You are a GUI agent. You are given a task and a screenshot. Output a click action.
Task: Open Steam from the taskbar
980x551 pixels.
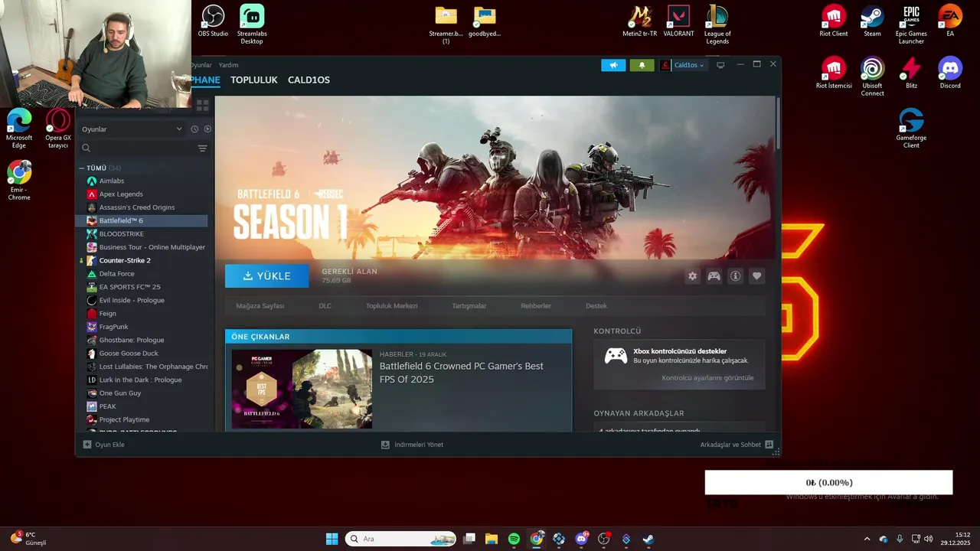[x=648, y=539]
